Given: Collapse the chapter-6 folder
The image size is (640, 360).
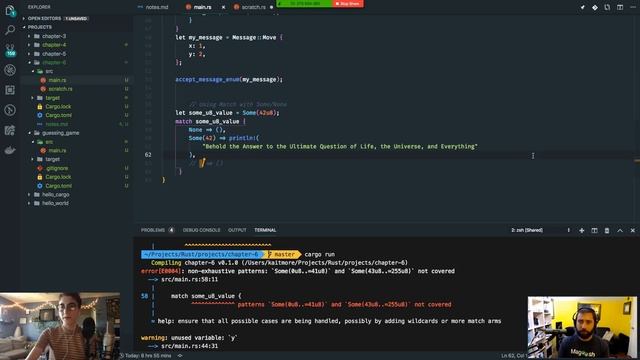Looking at the screenshot, I should point(53,62).
